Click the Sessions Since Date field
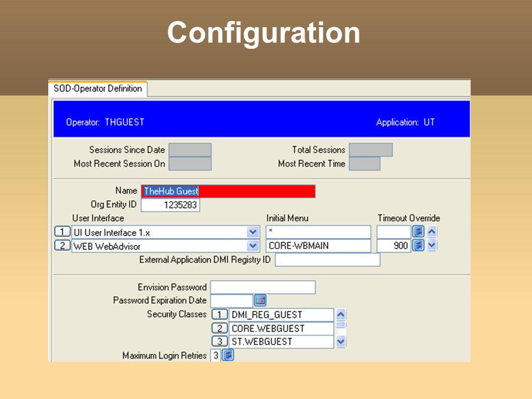This screenshot has width=532, height=399. pos(190,150)
